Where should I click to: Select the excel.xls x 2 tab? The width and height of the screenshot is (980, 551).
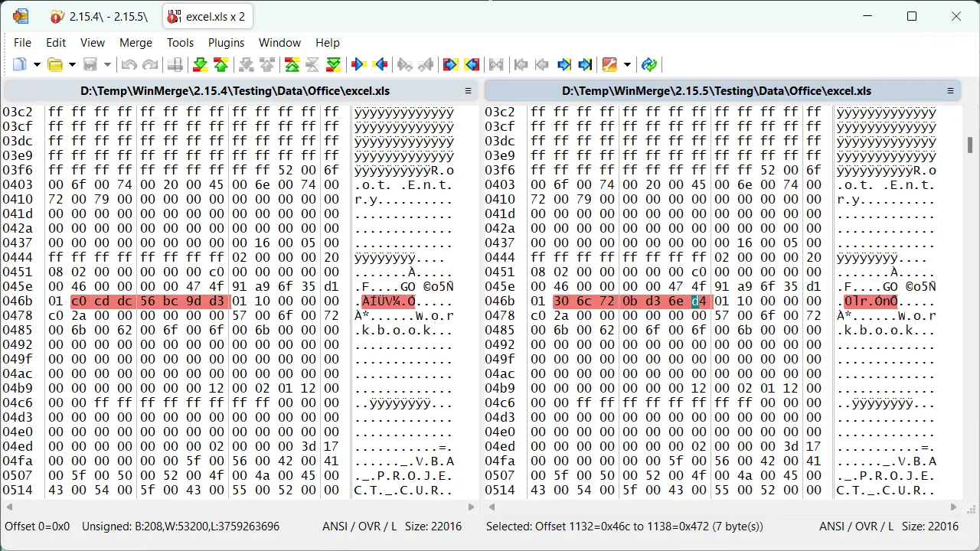click(x=208, y=17)
